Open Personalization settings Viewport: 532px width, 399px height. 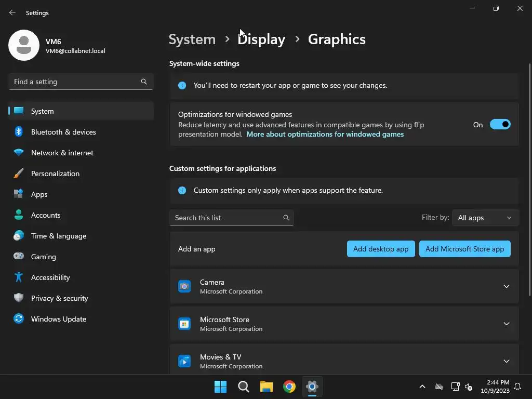[x=81, y=174]
